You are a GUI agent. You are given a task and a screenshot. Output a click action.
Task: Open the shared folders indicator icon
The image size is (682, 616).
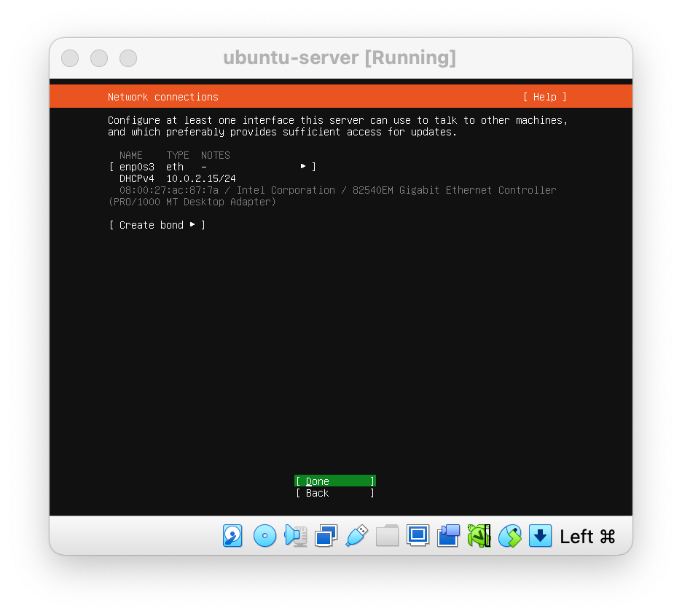click(387, 536)
